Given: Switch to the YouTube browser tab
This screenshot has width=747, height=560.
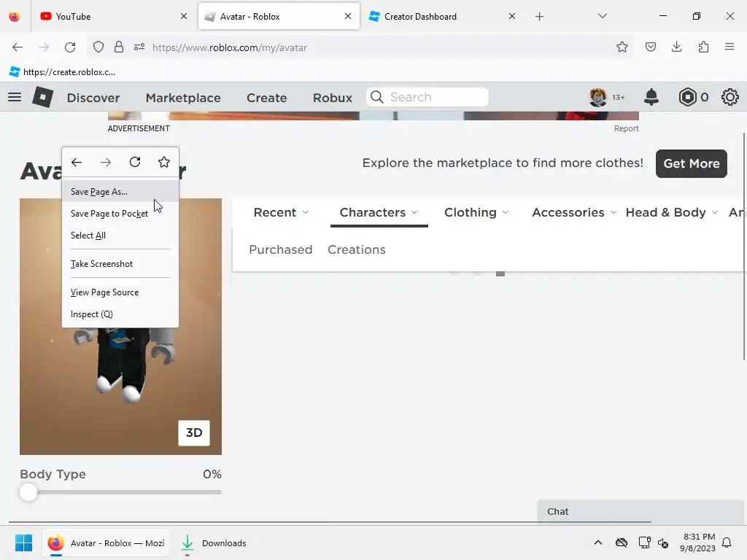Looking at the screenshot, I should (x=112, y=17).
